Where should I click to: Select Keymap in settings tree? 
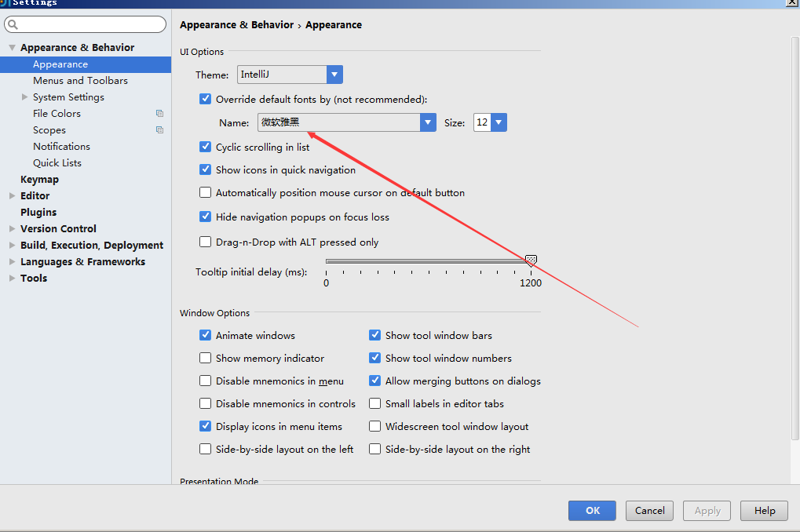pyautogui.click(x=39, y=180)
